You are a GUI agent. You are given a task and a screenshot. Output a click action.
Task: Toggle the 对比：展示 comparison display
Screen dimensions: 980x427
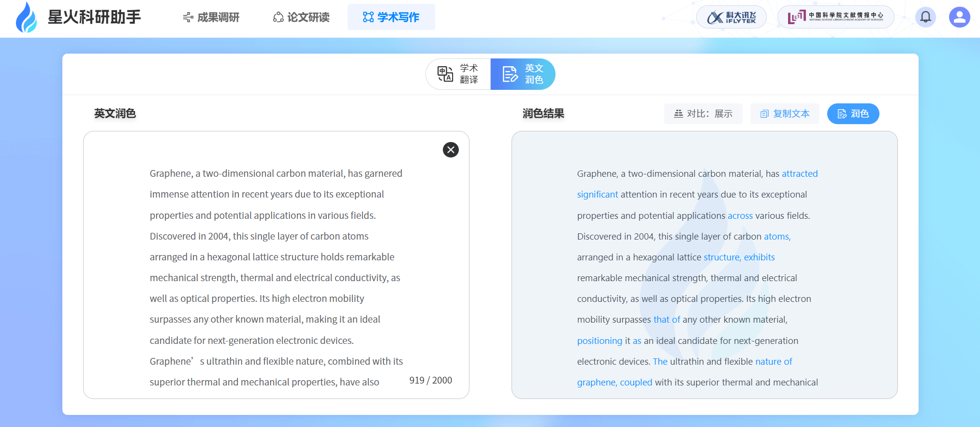click(703, 114)
